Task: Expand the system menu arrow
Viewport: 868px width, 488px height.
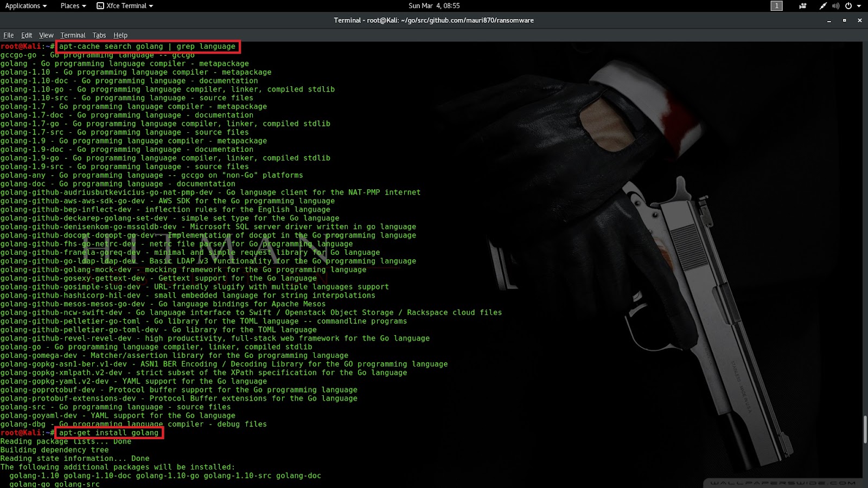Action: pyautogui.click(x=859, y=6)
